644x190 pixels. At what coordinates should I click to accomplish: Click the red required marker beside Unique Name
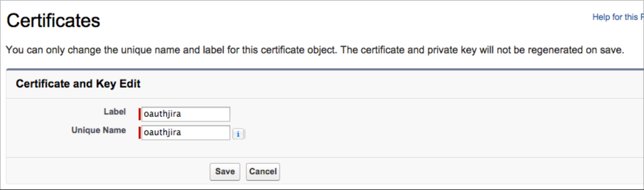click(x=140, y=133)
